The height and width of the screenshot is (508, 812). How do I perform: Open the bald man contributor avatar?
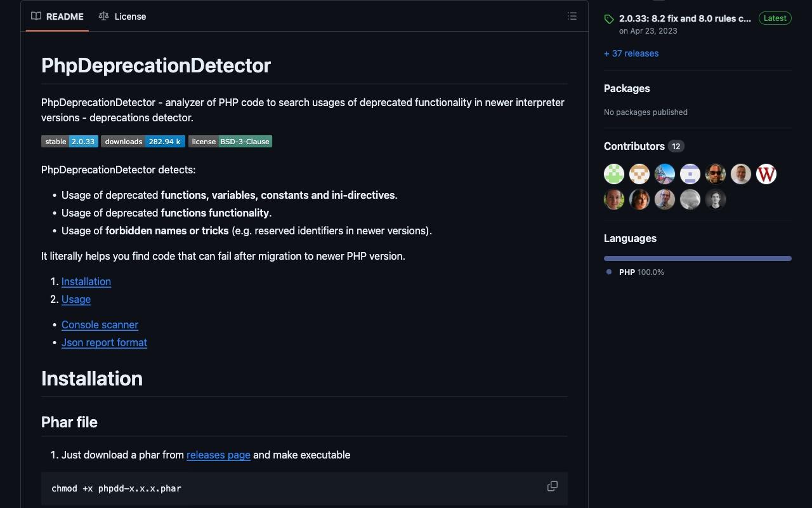(x=741, y=174)
